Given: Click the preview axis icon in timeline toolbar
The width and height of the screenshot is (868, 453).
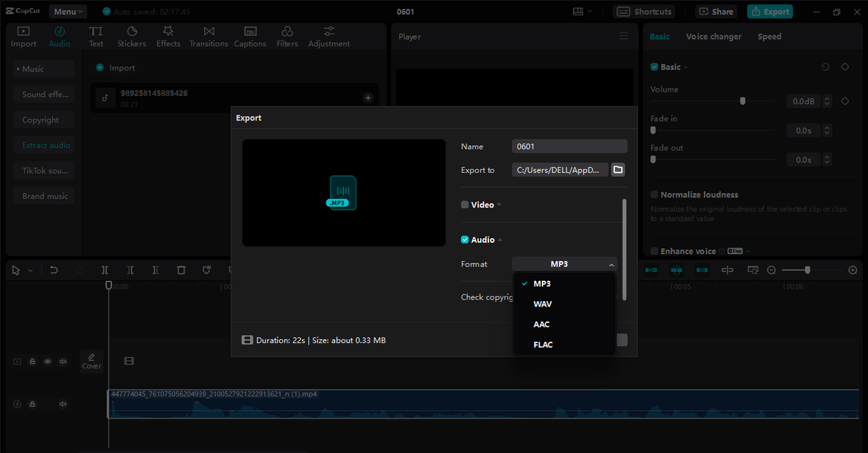Looking at the screenshot, I should pos(727,270).
